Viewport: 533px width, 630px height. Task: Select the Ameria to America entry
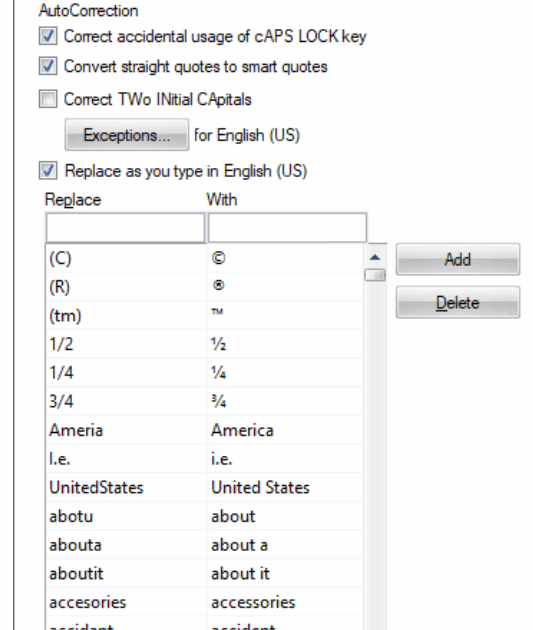coord(204,430)
